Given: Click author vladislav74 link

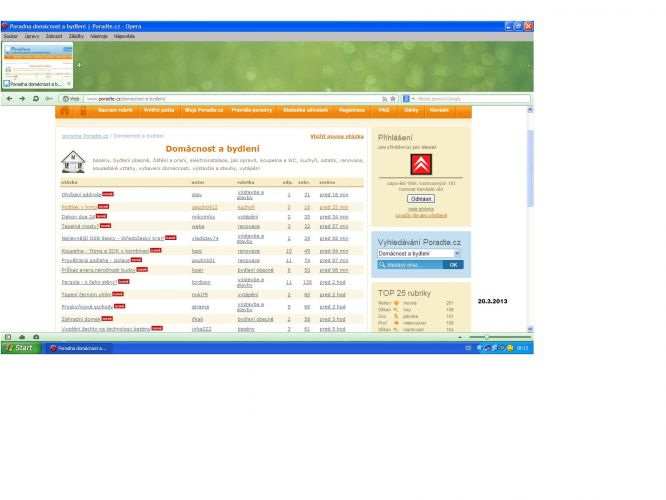Looking at the screenshot, I should coord(205,238).
